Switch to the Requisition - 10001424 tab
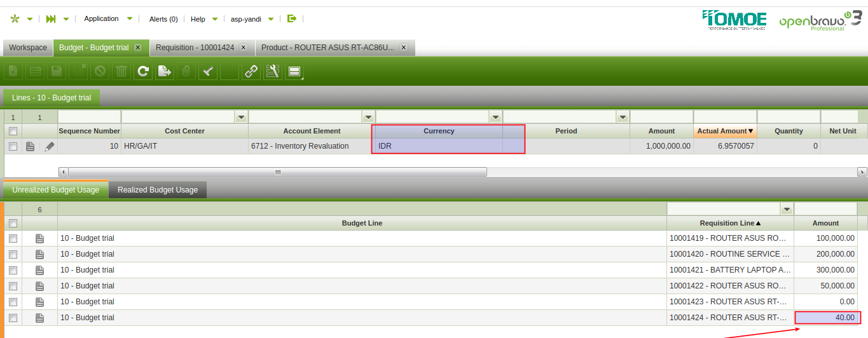 (196, 48)
